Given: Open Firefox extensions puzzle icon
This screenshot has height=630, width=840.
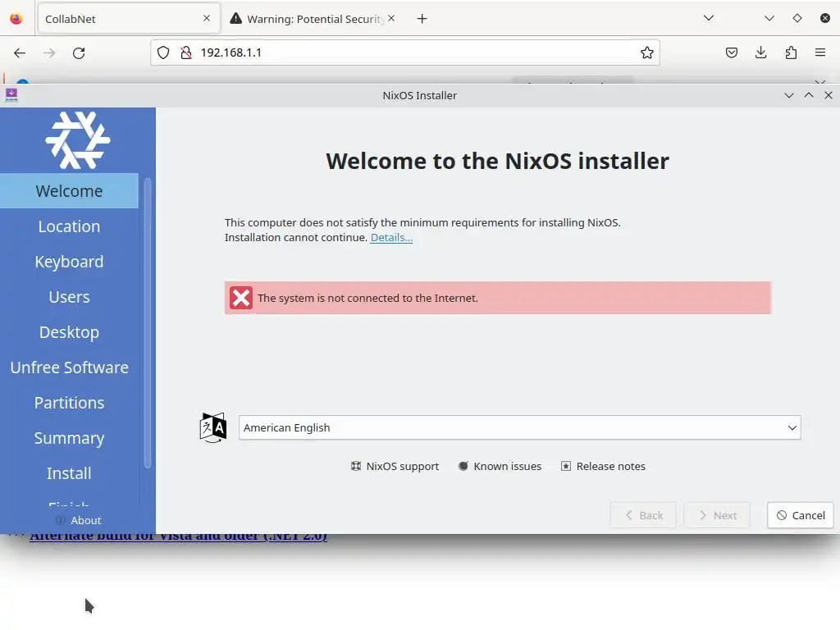Looking at the screenshot, I should coord(791,52).
